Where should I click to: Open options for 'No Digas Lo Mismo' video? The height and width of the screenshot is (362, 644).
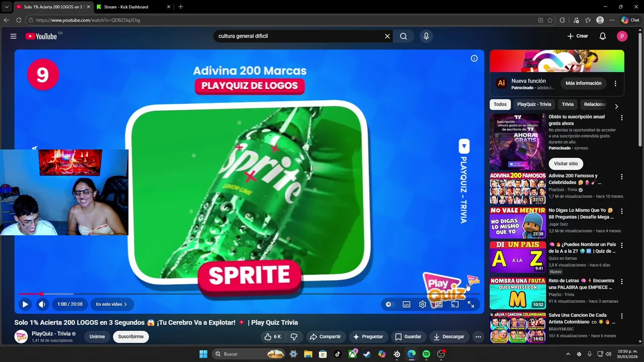622,211
